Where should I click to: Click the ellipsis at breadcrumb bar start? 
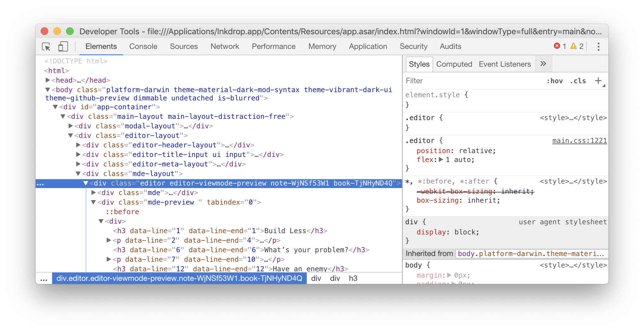pyautogui.click(x=44, y=279)
